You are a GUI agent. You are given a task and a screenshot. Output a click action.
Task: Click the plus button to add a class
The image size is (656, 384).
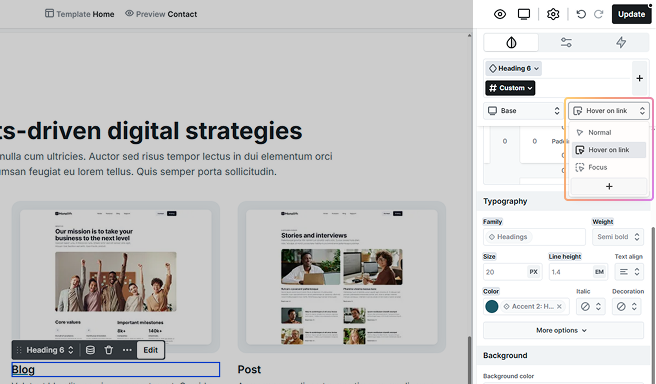[639, 78]
